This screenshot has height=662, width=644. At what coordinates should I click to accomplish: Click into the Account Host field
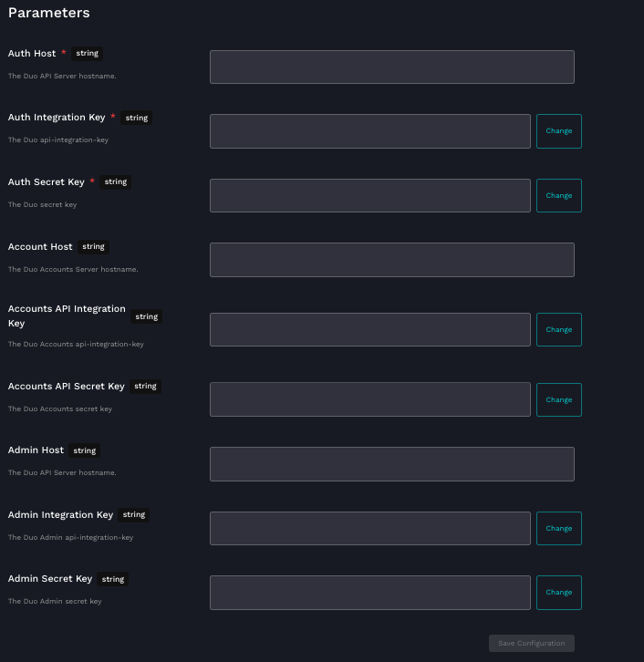(x=391, y=260)
